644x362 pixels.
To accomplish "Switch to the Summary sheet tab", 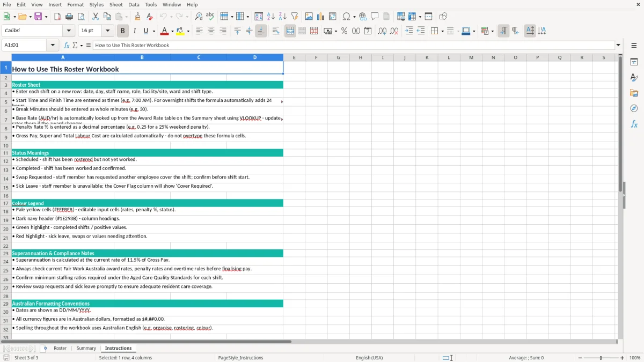I will 86,348.
